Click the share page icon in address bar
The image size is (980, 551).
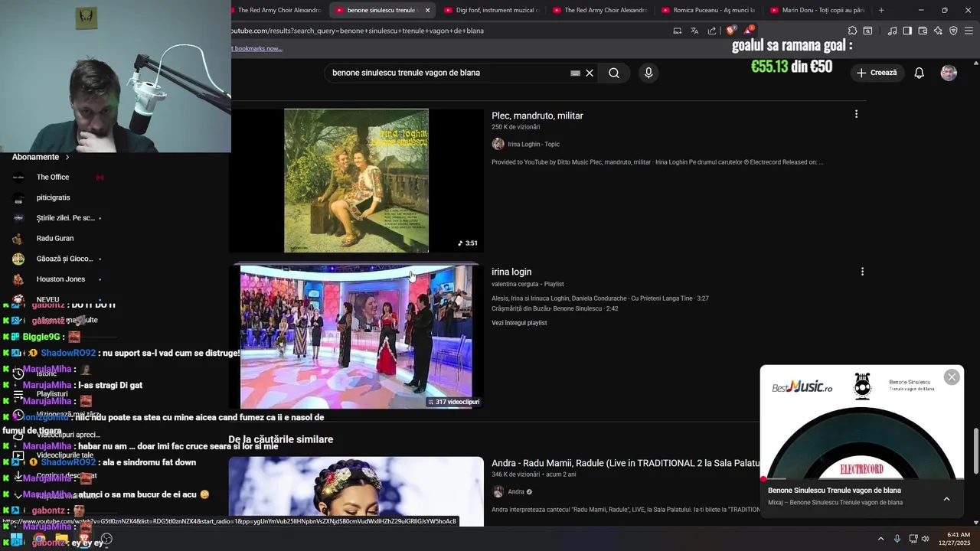point(712,31)
